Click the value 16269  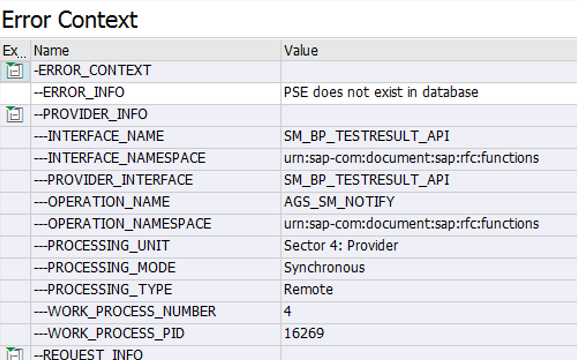point(304,333)
